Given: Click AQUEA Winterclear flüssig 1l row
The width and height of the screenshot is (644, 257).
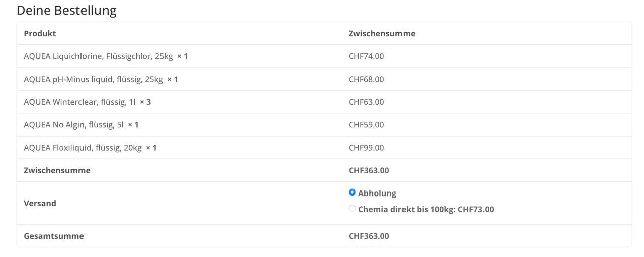Looking at the screenshot, I should [x=324, y=102].
